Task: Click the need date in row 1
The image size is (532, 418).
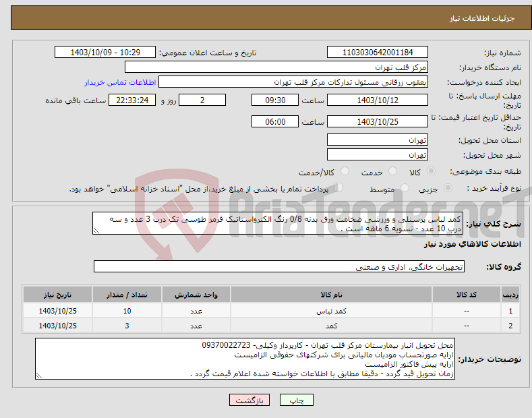Action: (58, 311)
